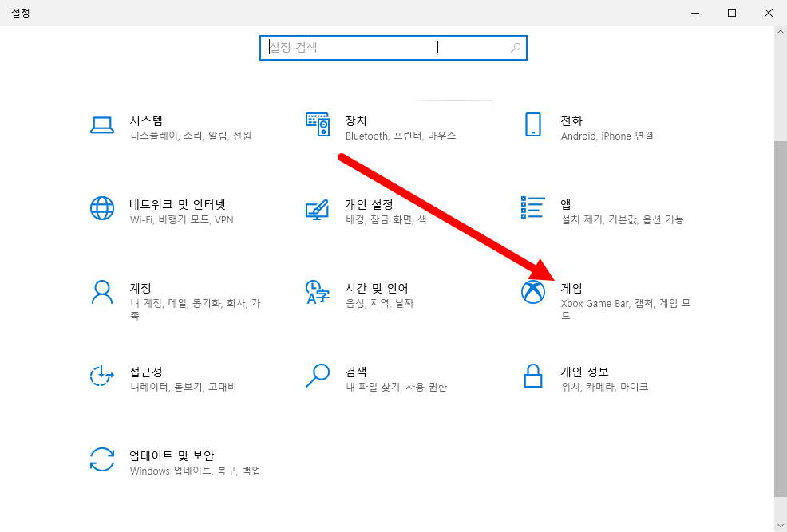Focus the 설정 검색 input field
Viewport: 787px width, 532px height.
(393, 48)
